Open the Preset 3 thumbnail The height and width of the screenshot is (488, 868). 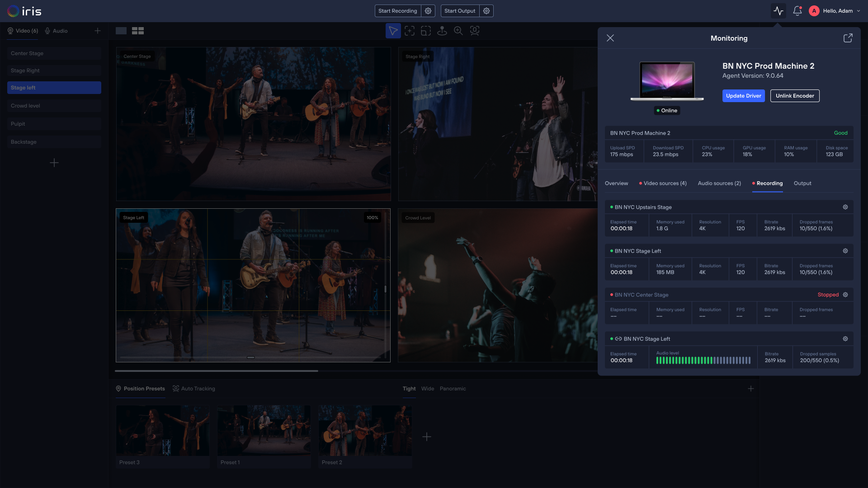pos(163,436)
